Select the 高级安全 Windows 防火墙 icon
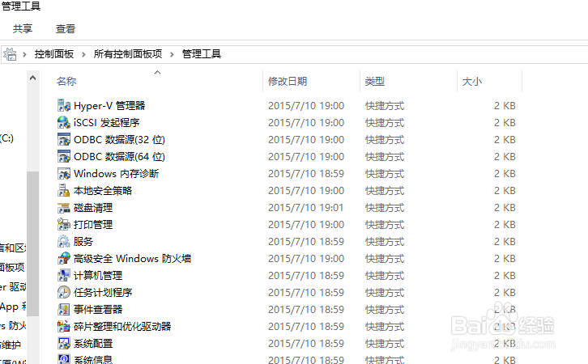Viewport: 588px width, 364px height. pyautogui.click(x=64, y=258)
